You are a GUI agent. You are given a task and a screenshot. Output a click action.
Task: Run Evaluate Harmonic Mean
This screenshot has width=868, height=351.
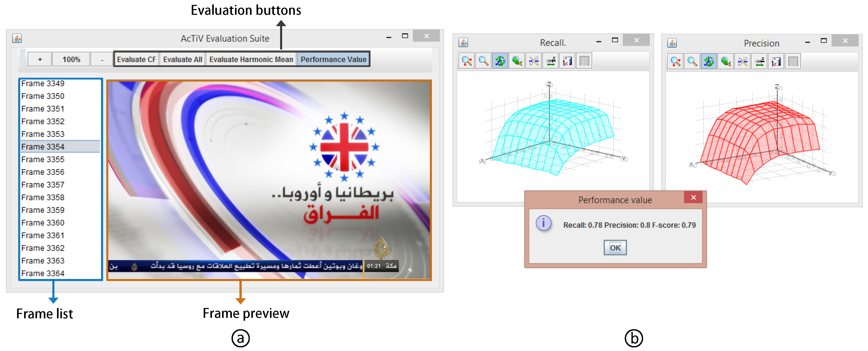251,59
